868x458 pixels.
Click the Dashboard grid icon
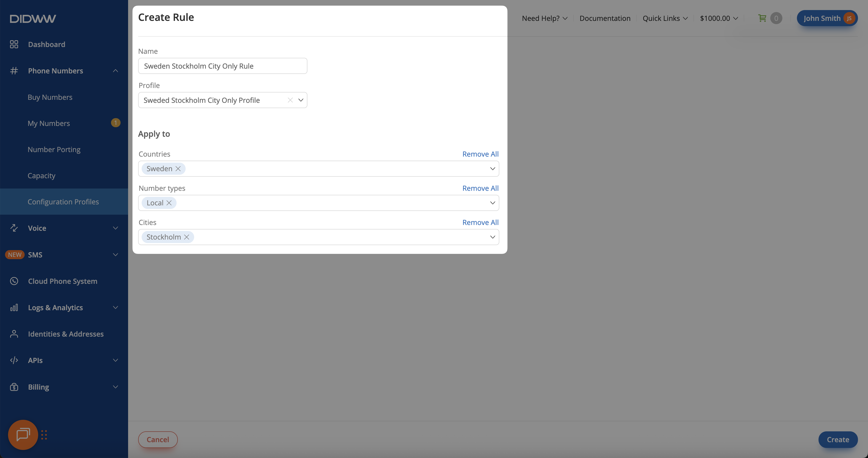(x=14, y=44)
